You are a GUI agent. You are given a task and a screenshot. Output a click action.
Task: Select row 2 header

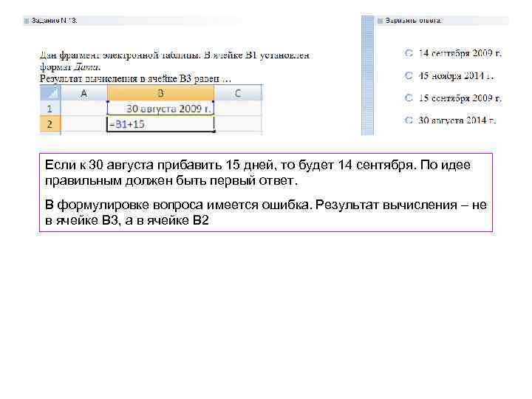coord(50,124)
